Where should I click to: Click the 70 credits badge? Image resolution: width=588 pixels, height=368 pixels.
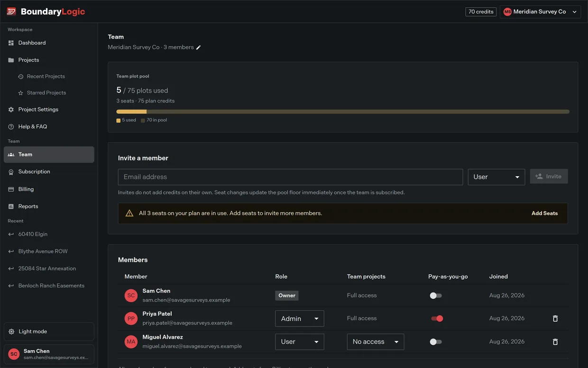click(481, 11)
